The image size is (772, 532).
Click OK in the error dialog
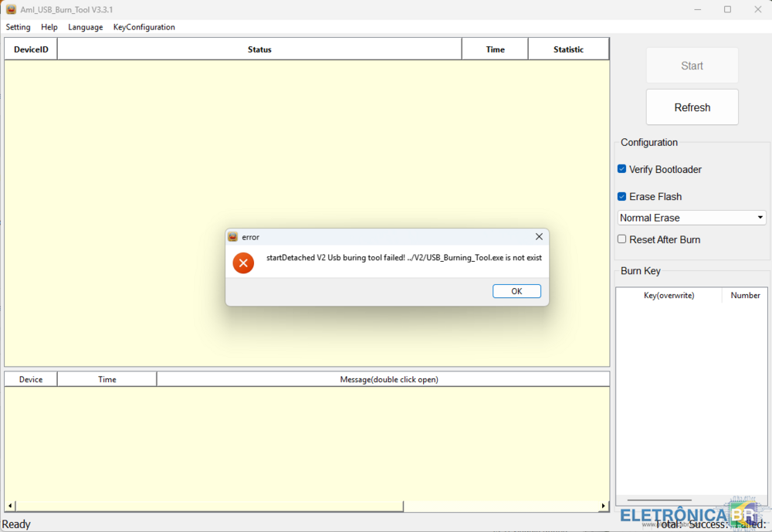[x=516, y=291]
